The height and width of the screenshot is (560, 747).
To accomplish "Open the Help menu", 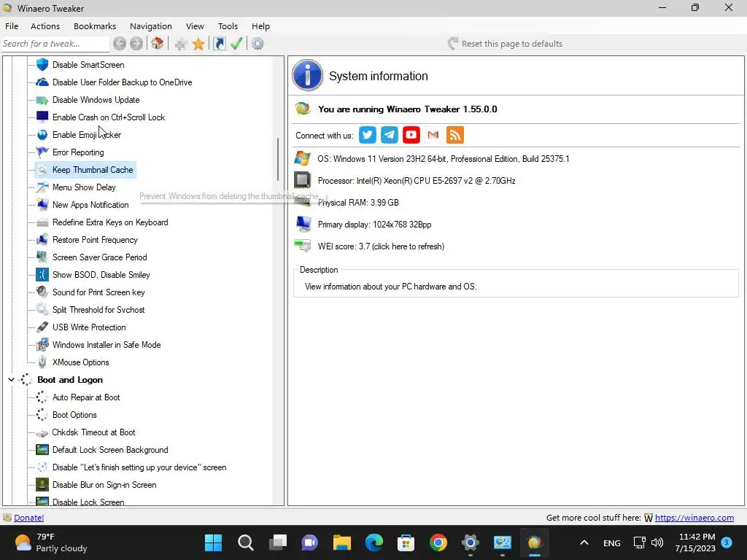I will coord(260,26).
